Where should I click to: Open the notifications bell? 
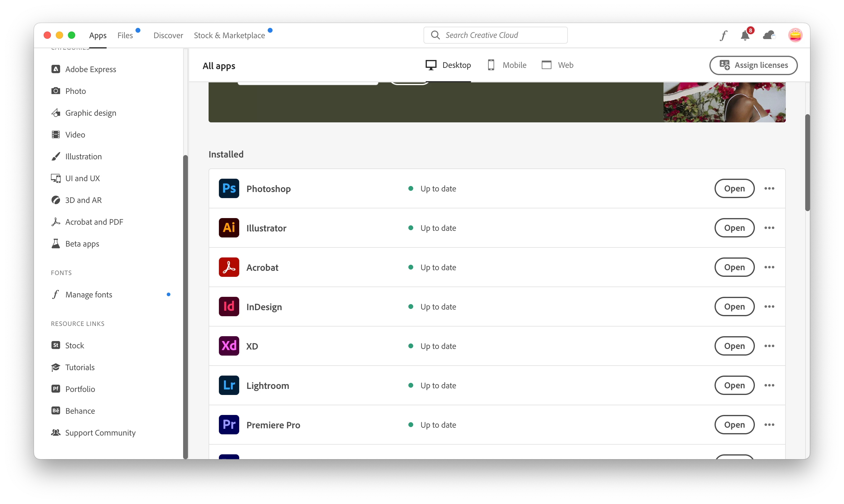click(745, 35)
